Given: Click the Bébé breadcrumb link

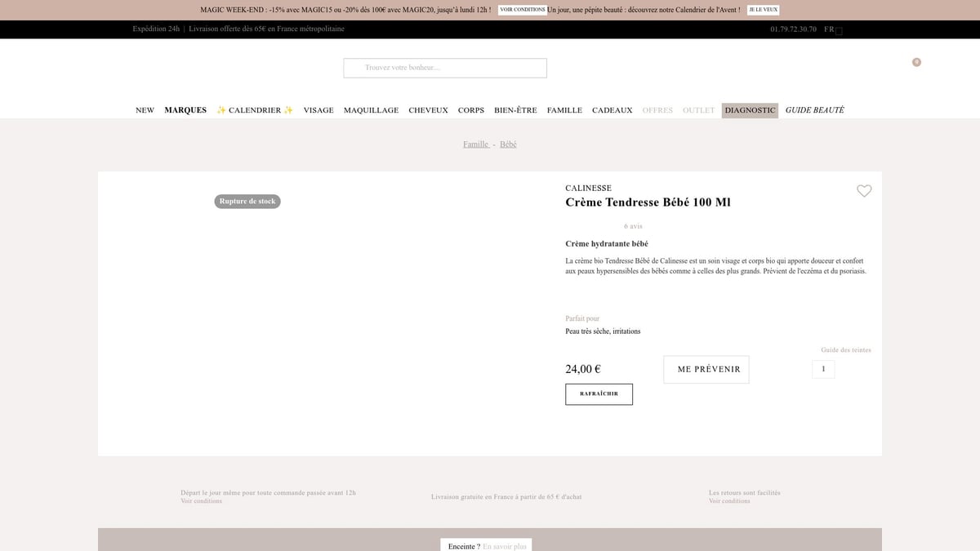Looking at the screenshot, I should [508, 144].
